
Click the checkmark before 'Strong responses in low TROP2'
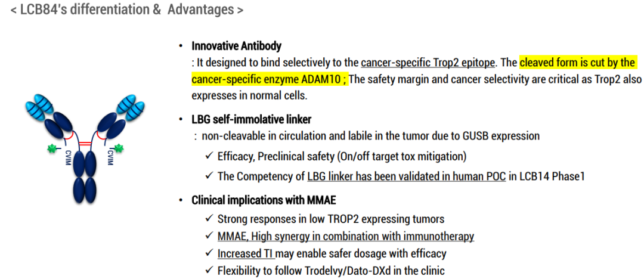pyautogui.click(x=208, y=219)
